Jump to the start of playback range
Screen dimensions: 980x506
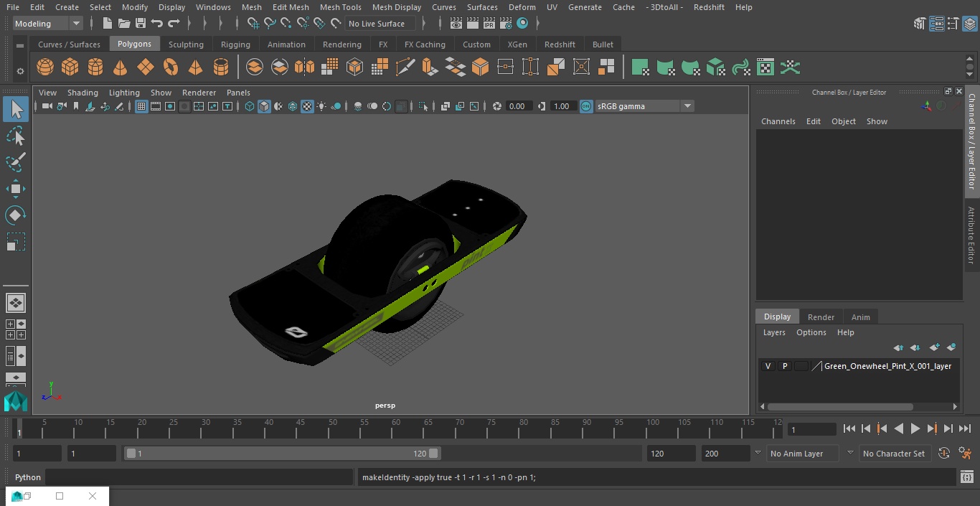[x=849, y=428]
